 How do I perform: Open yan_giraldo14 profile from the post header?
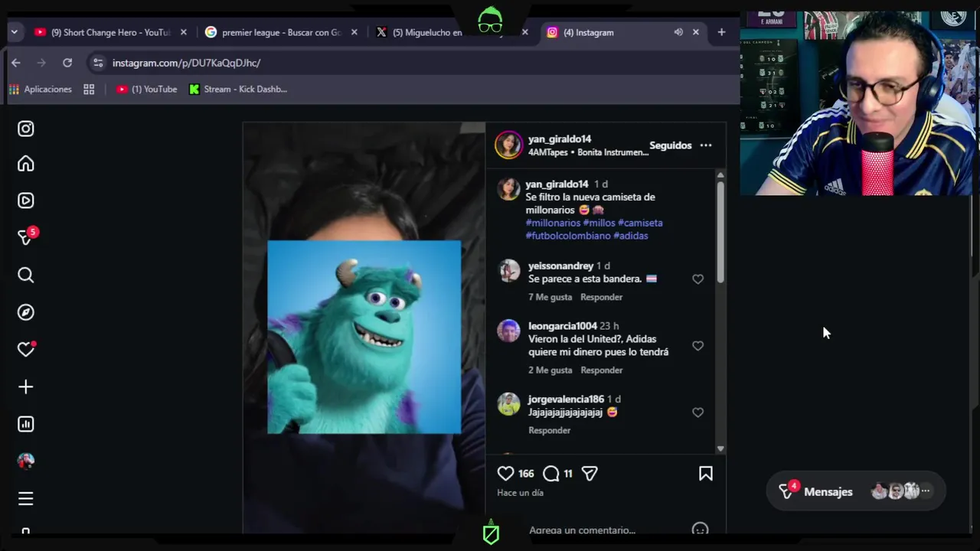pos(560,139)
